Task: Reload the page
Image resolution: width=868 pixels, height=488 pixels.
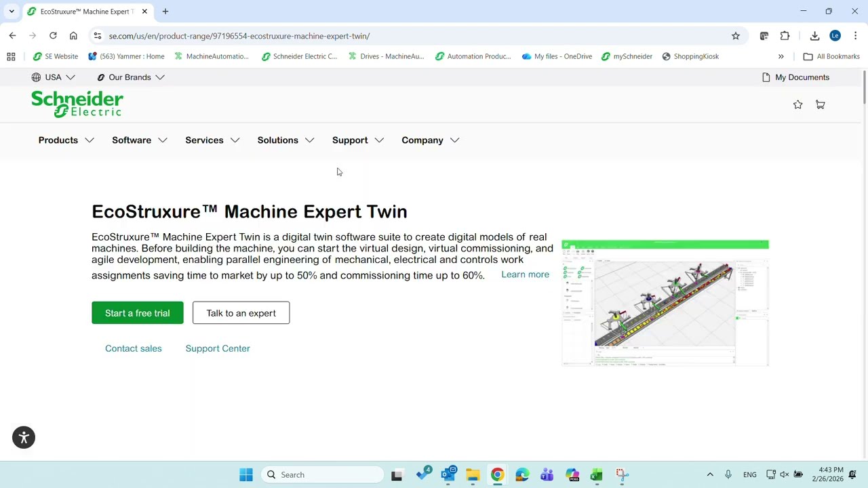Action: [x=53, y=36]
